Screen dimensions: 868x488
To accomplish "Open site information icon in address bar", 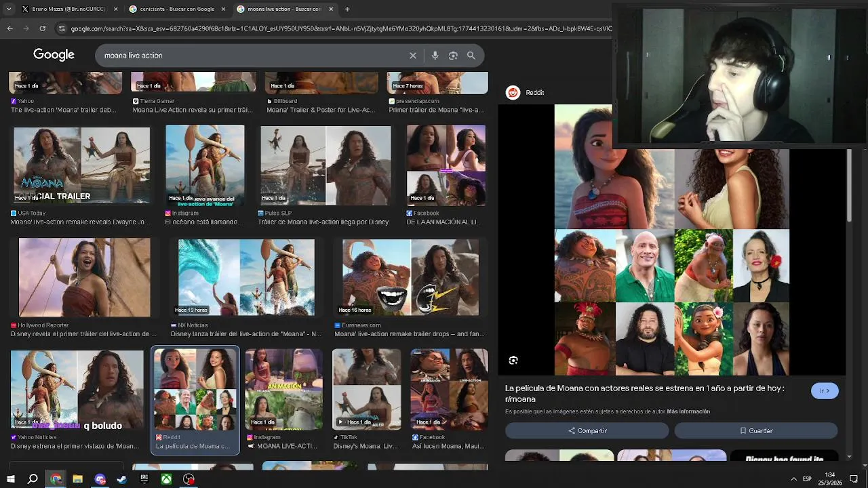I will point(62,28).
